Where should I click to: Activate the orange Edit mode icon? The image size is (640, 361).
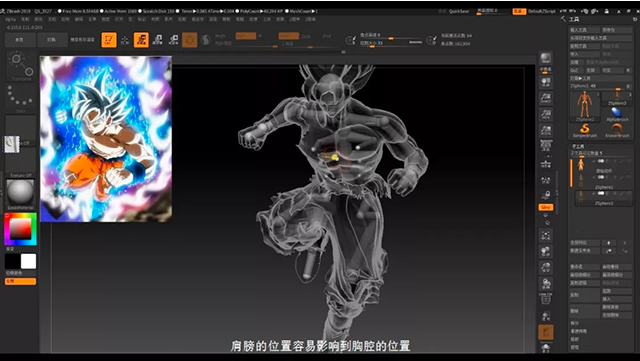click(109, 40)
